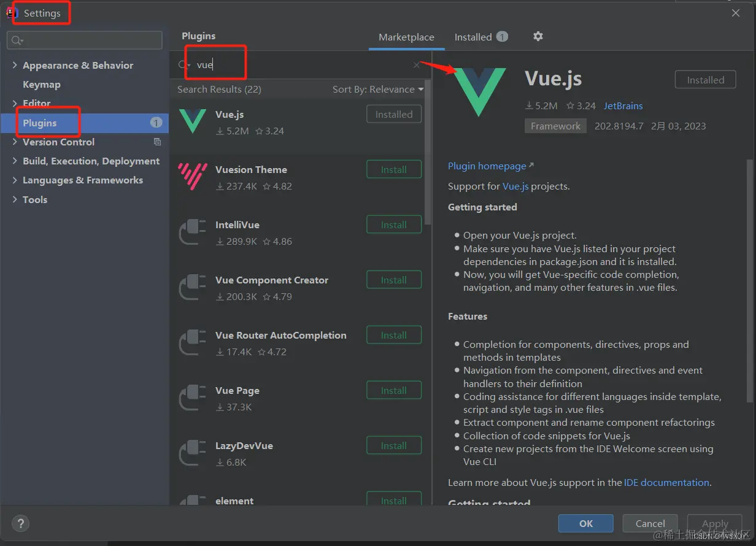The image size is (756, 546).
Task: Confirm settings with the OK button
Action: [586, 523]
